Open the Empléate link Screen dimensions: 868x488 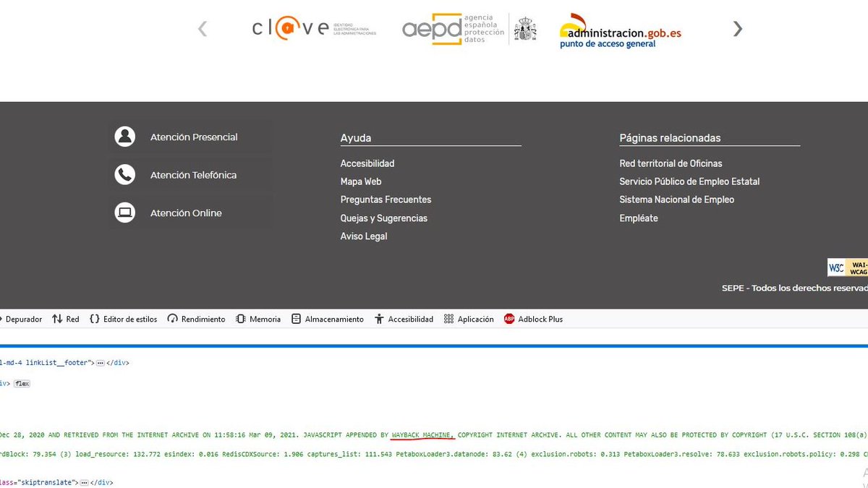tap(639, 218)
